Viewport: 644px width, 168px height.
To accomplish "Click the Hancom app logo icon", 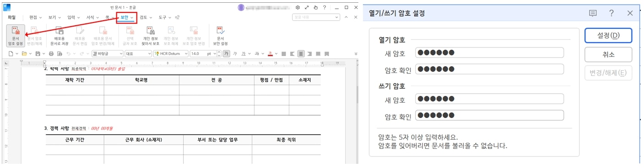I will click(6, 7).
